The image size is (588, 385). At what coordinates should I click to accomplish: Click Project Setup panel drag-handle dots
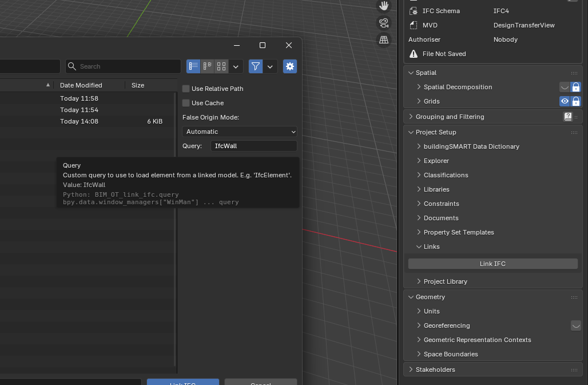pyautogui.click(x=574, y=132)
